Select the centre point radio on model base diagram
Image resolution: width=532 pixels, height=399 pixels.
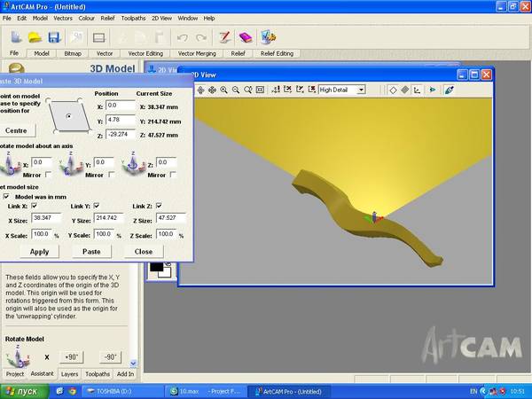[x=69, y=116]
